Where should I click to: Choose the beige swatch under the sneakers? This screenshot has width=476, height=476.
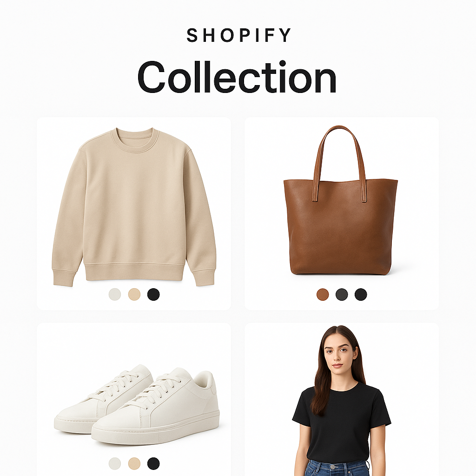[x=134, y=463]
